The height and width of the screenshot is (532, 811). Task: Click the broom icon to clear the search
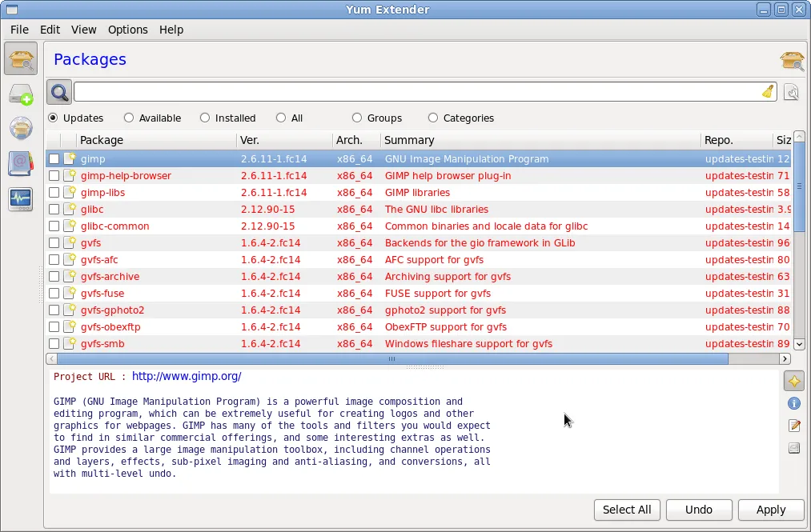[768, 91]
